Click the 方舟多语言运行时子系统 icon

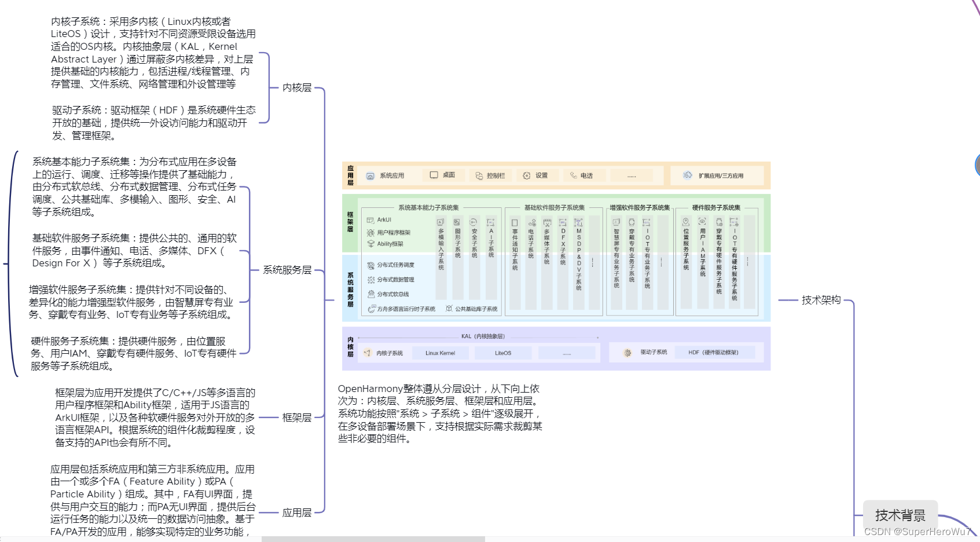(x=372, y=309)
